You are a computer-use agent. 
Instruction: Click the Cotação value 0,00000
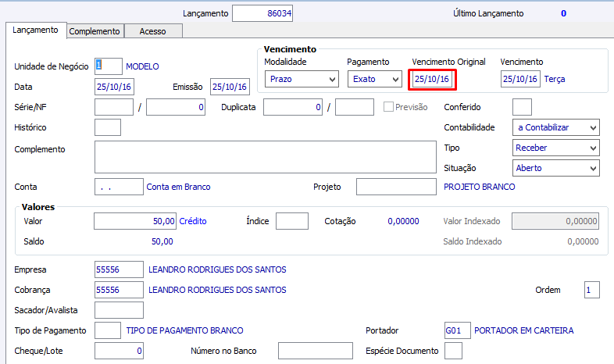[x=403, y=222]
